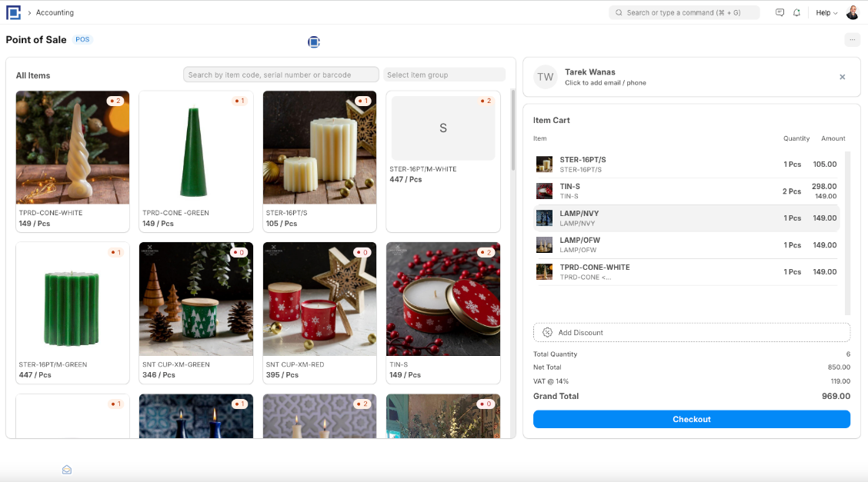868x482 pixels.
Task: Navigate to Accounting breadcrumb
Action: coord(55,13)
